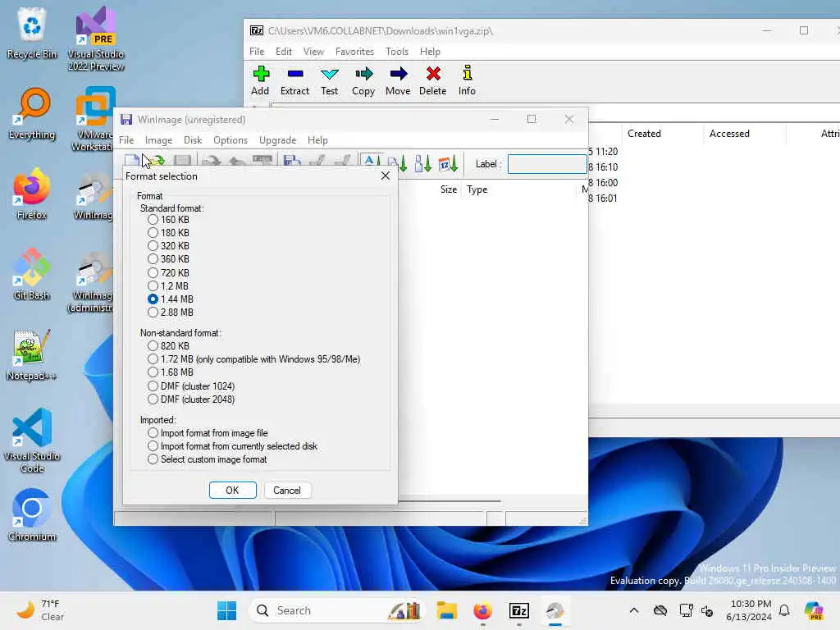Select Visual Studio Code desktop shortcut
Image resolution: width=840 pixels, height=630 pixels.
[x=32, y=441]
